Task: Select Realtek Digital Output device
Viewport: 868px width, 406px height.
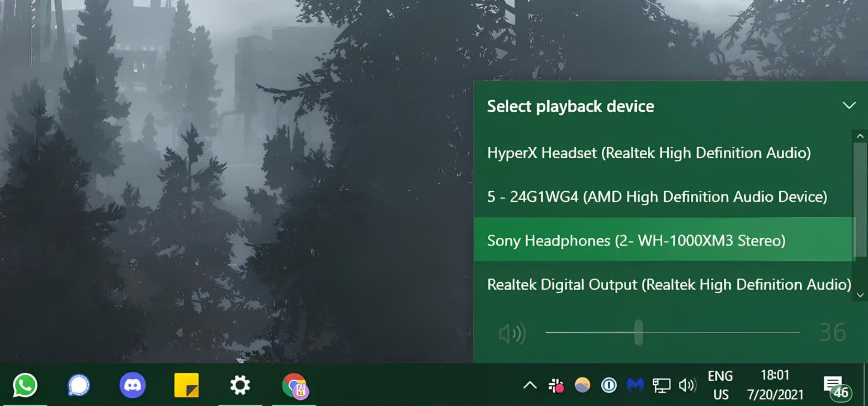Action: click(662, 284)
